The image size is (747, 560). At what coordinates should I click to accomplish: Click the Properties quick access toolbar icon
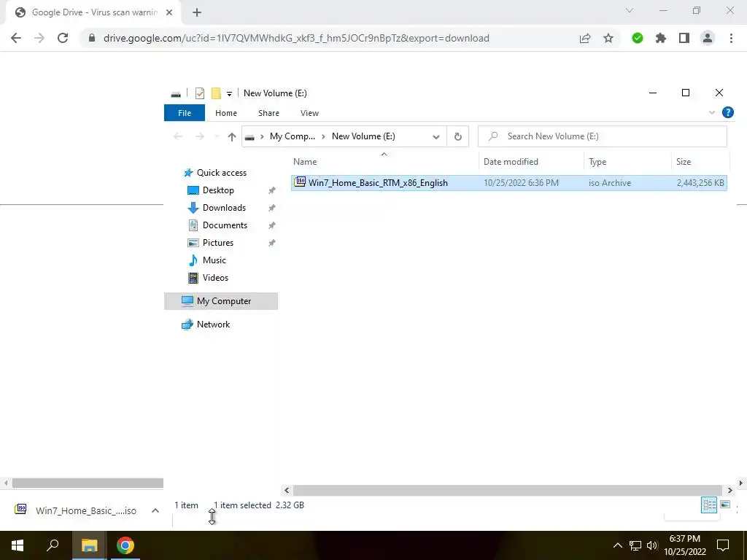[200, 93]
